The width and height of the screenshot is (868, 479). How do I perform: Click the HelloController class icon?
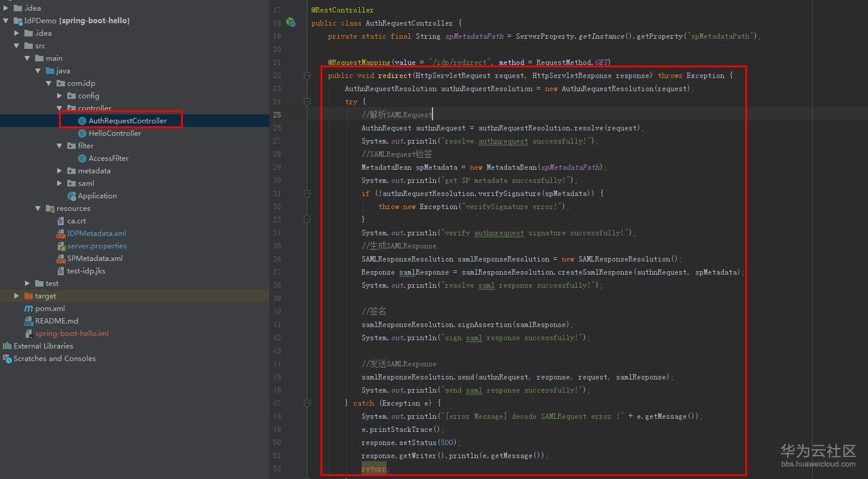tap(82, 133)
